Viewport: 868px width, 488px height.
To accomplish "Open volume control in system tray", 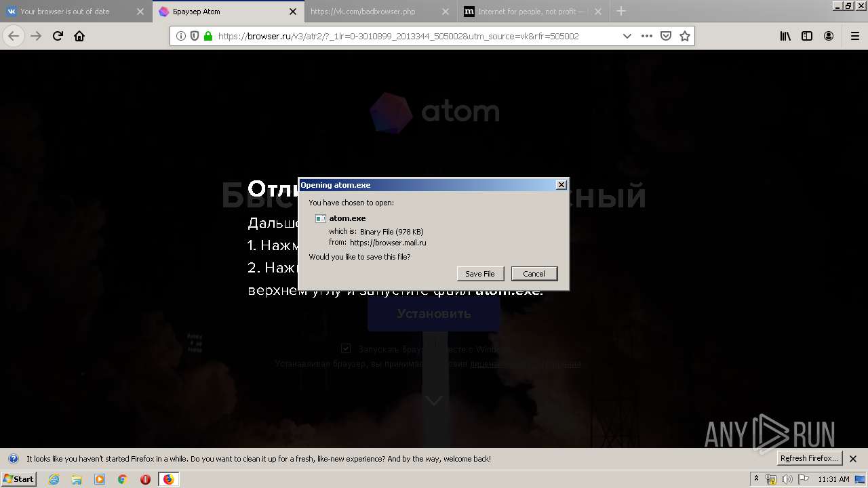I will tap(787, 479).
